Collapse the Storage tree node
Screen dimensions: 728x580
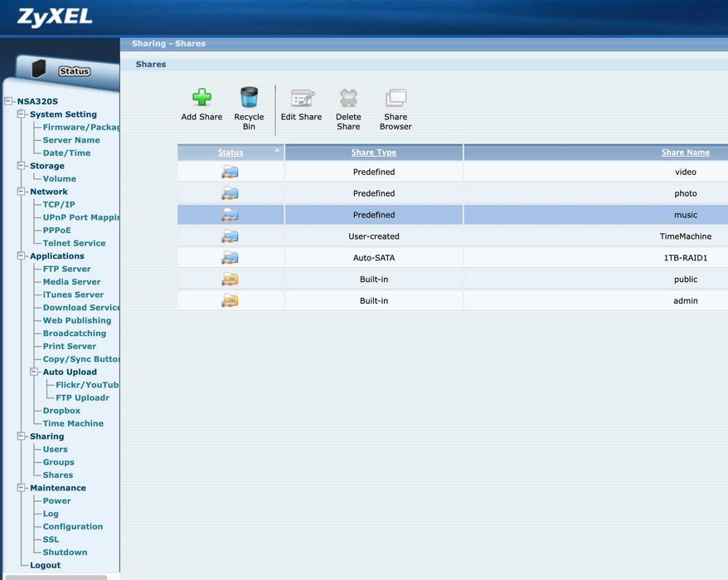(21, 165)
